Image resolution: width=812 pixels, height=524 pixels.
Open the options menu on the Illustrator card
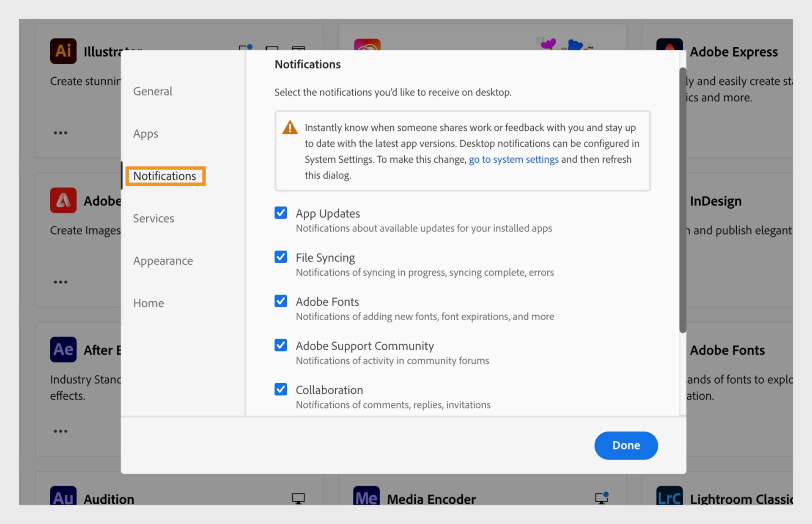tap(60, 132)
